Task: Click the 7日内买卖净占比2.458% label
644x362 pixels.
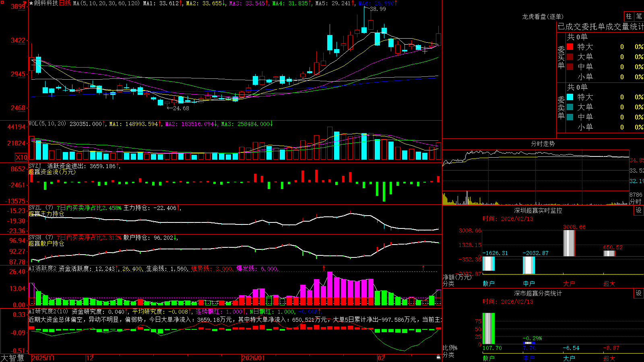Action: [89, 208]
